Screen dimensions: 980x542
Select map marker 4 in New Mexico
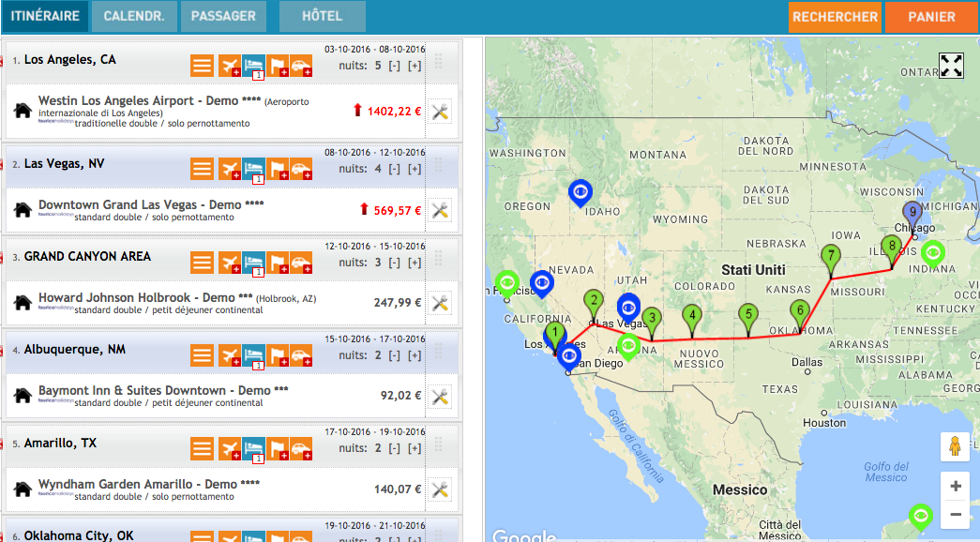coord(692,320)
